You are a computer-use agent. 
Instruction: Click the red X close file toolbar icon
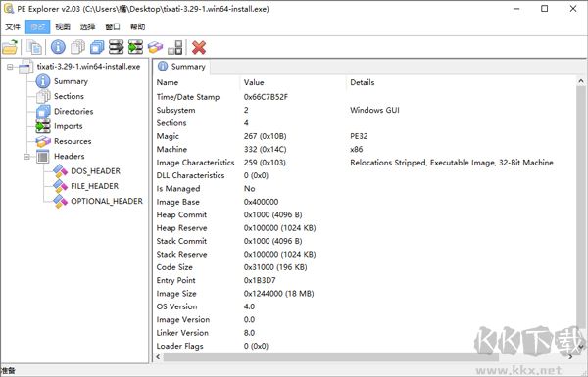click(x=199, y=47)
